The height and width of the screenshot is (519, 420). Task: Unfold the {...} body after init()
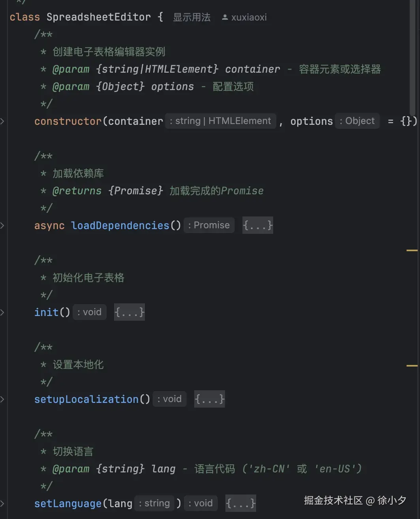129,312
